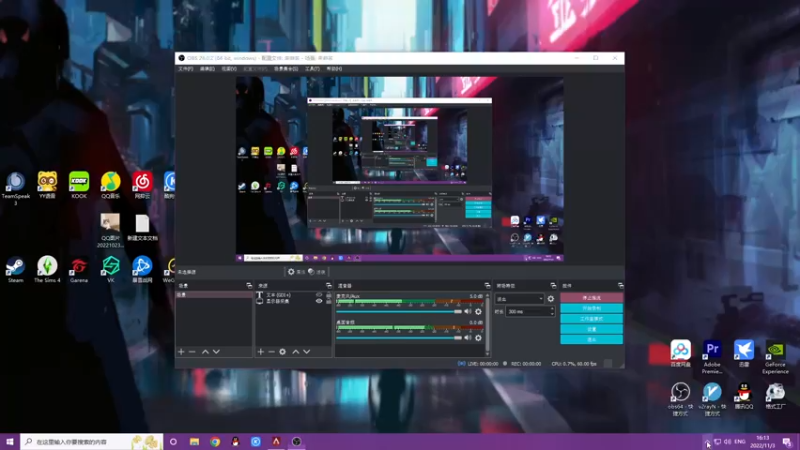Open TeamSpeak 3 desktop shortcut
This screenshot has width=800, height=450.
point(15,188)
